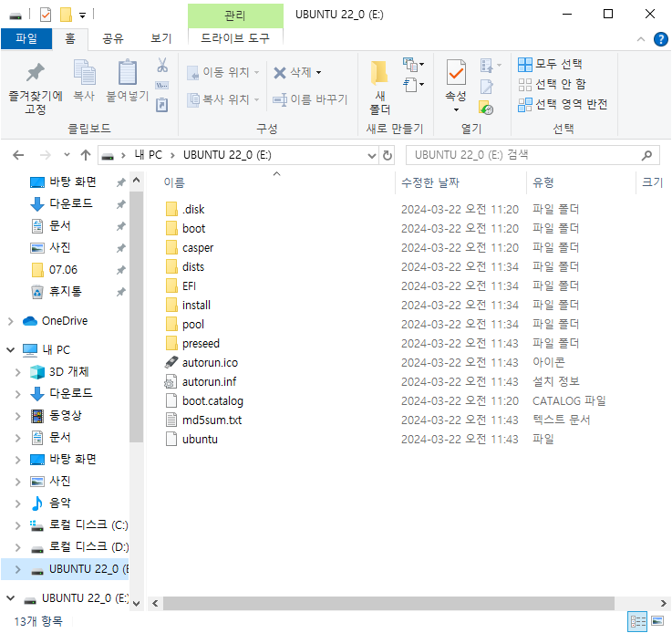Click the Help question mark icon

661,39
